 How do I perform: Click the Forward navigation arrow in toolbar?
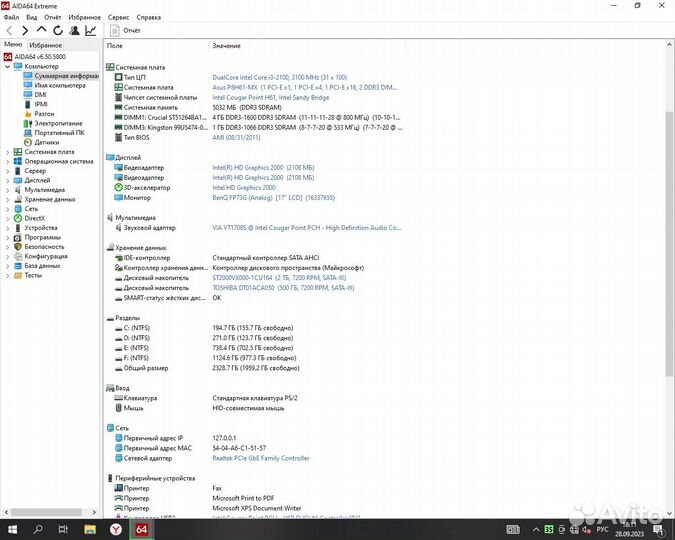24,31
